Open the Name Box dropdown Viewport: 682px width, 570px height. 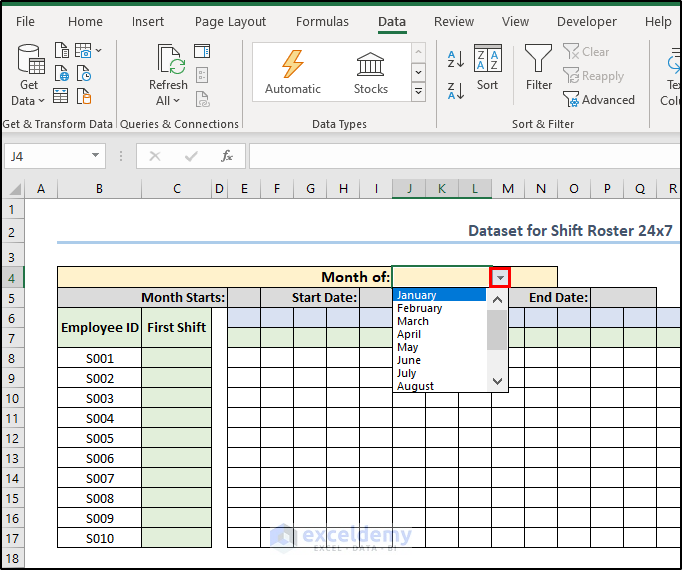[95, 155]
